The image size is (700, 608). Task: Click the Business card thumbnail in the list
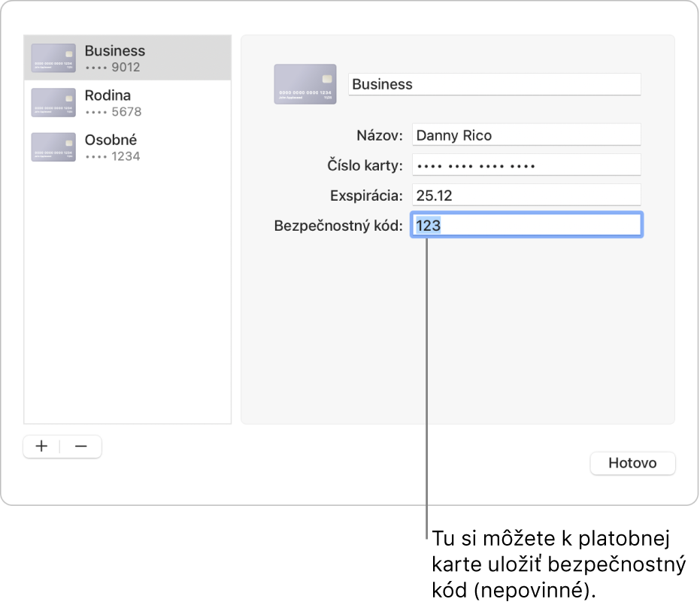coord(53,58)
